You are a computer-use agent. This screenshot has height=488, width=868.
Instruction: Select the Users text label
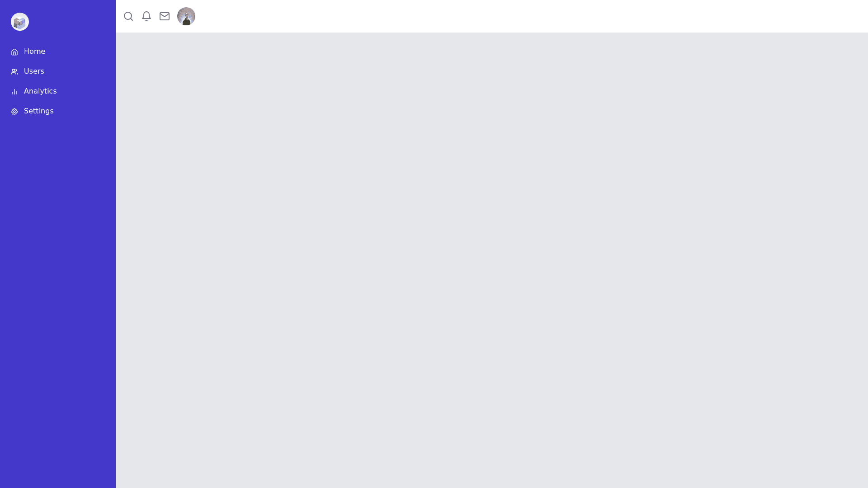tap(34, 71)
